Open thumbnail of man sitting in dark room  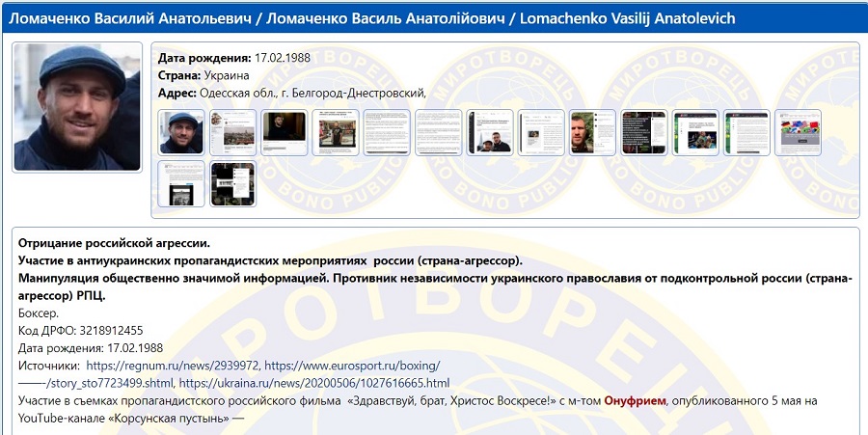(x=284, y=133)
